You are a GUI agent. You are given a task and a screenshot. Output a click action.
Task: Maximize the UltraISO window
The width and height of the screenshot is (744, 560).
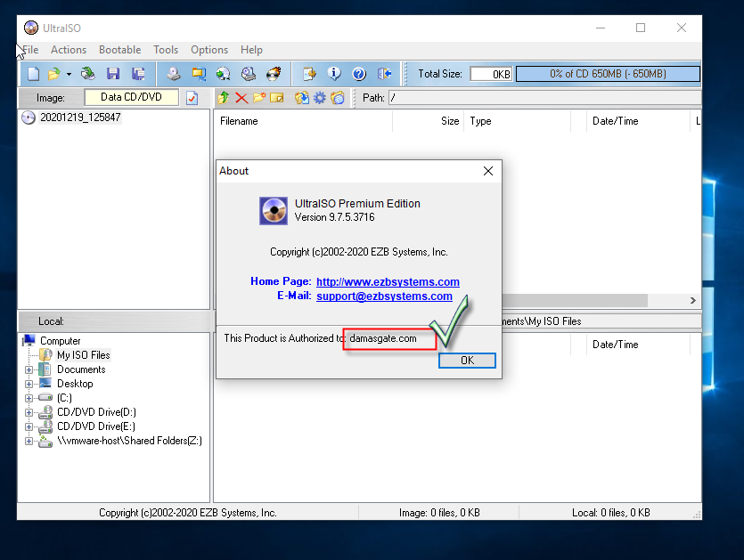click(641, 28)
